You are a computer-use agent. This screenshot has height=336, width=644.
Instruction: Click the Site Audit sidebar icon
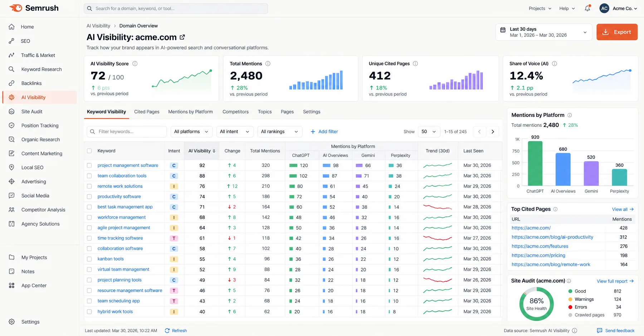(x=11, y=111)
